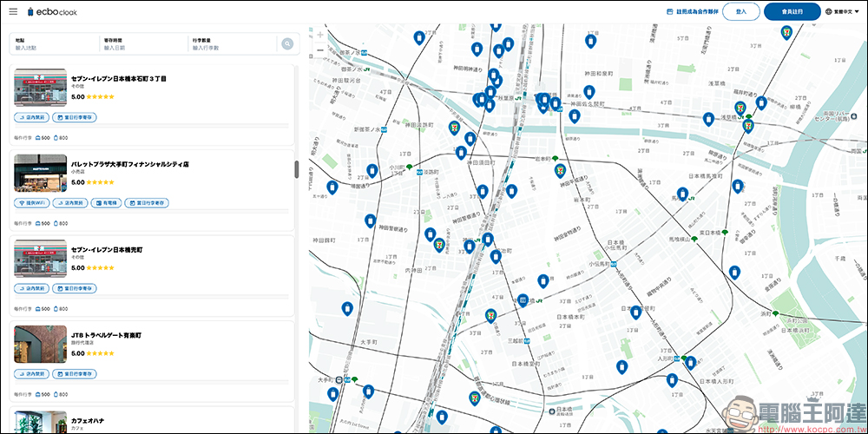Screen dimensions: 868x434
Task: Click the 會員註冊 sign-up button
Action: pos(792,12)
